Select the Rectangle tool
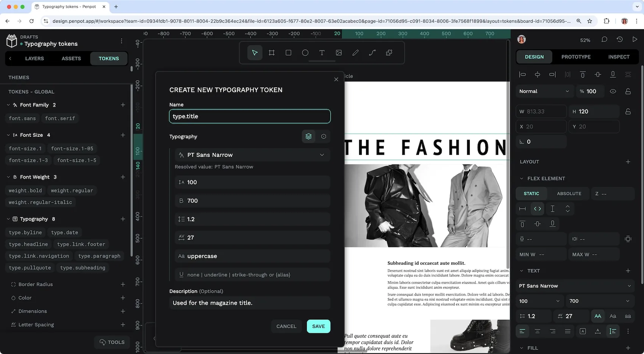This screenshot has height=354, width=644. pos(288,53)
